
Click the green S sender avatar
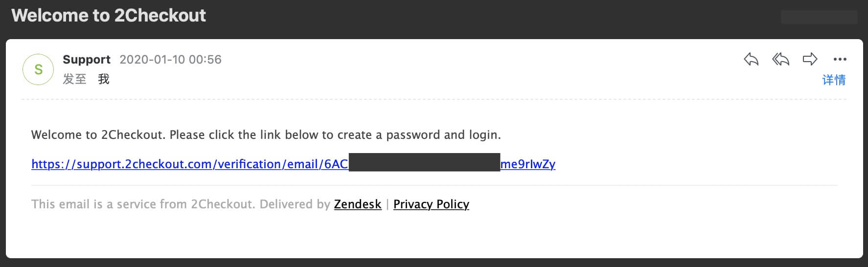click(38, 69)
